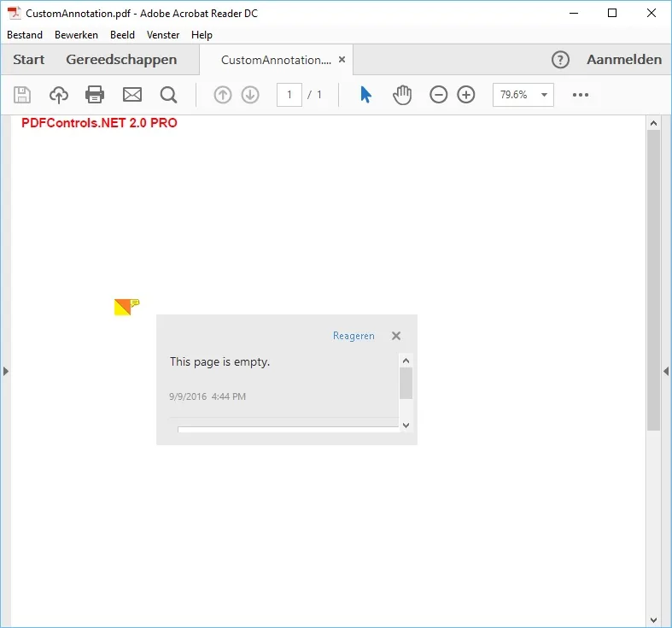Open the Bewerken menu
672x628 pixels.
[x=76, y=35]
